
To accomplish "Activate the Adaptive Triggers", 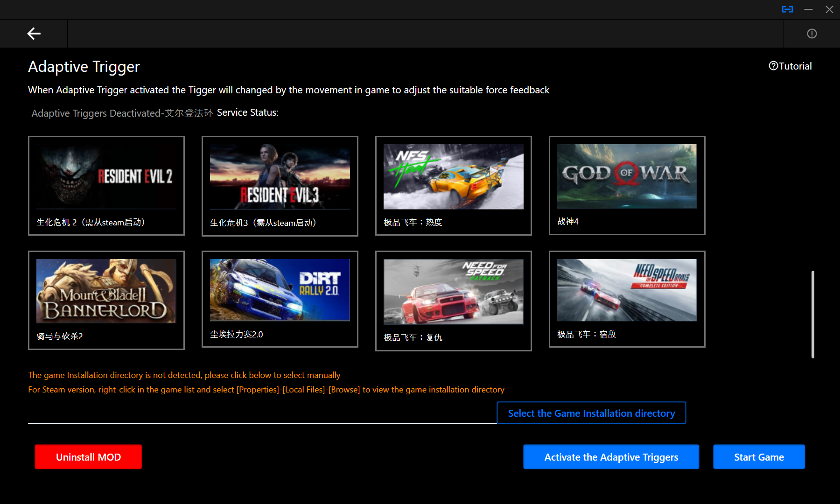I will [611, 457].
